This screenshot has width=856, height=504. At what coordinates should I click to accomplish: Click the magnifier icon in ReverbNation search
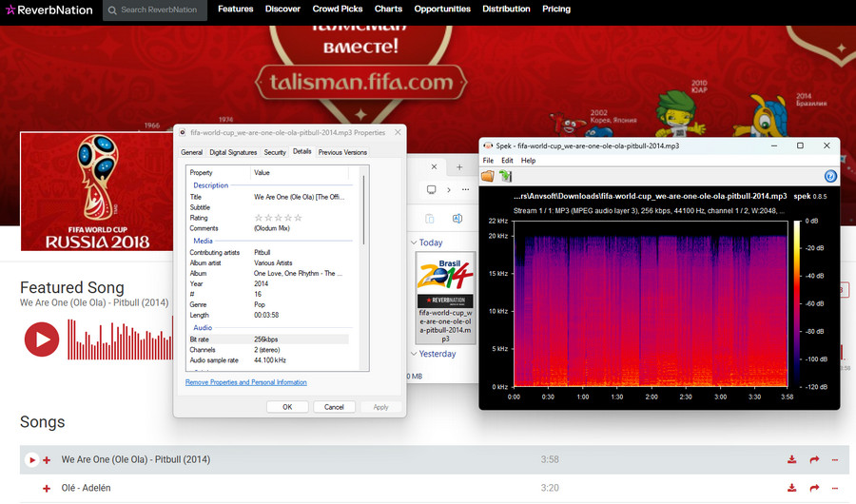point(112,10)
